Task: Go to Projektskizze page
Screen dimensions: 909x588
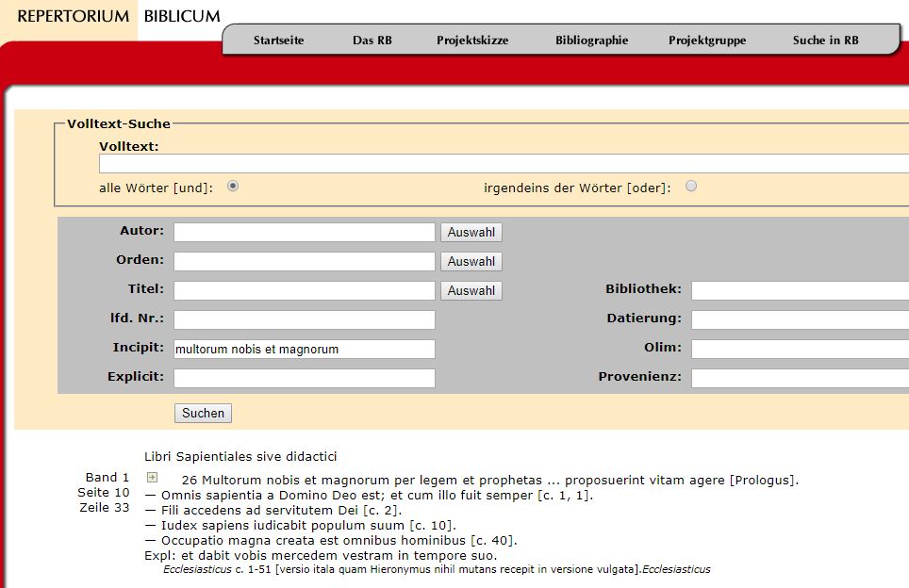Action: click(x=472, y=41)
